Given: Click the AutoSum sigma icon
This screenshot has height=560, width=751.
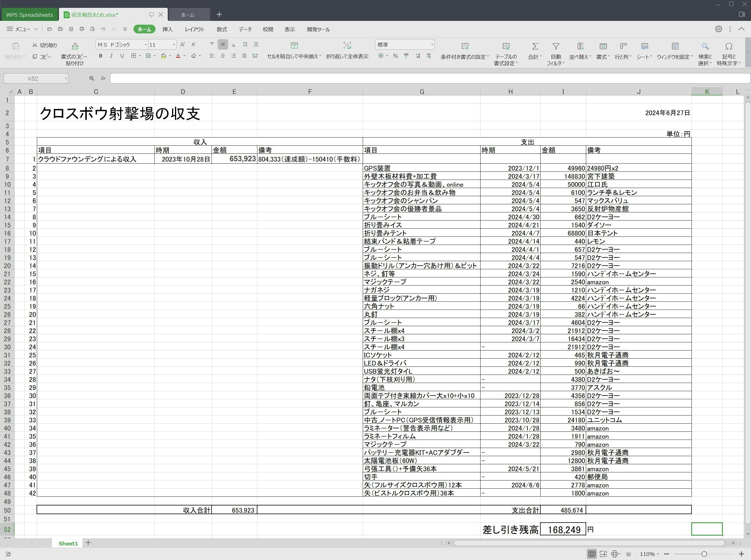Looking at the screenshot, I should click(535, 46).
